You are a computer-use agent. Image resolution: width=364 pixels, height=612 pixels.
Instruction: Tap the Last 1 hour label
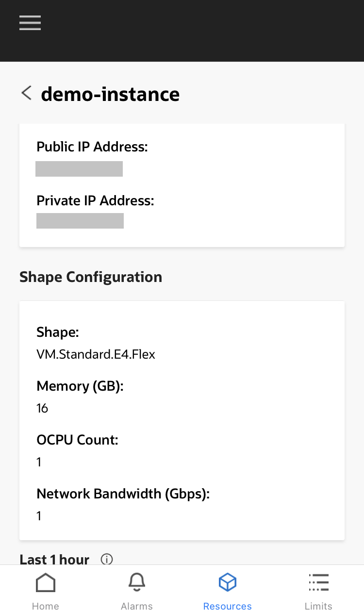pos(54,560)
